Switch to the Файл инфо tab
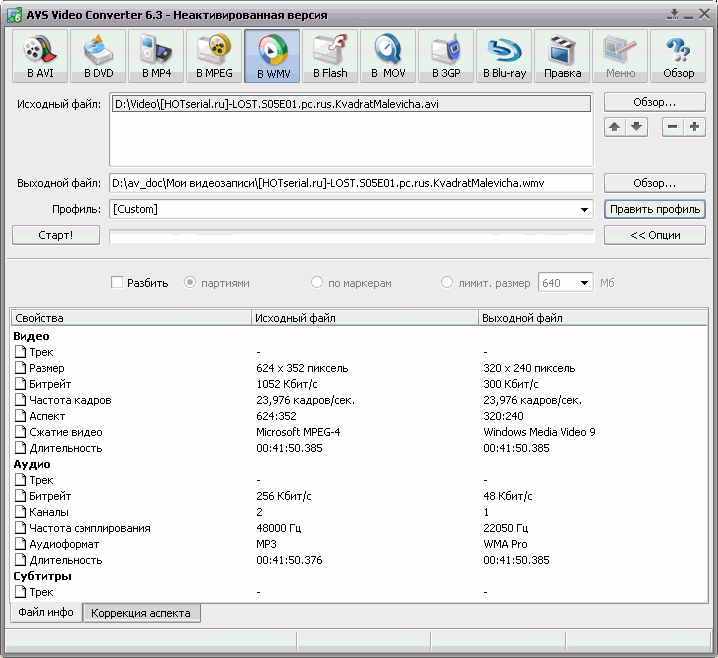718x658 pixels. click(x=46, y=612)
